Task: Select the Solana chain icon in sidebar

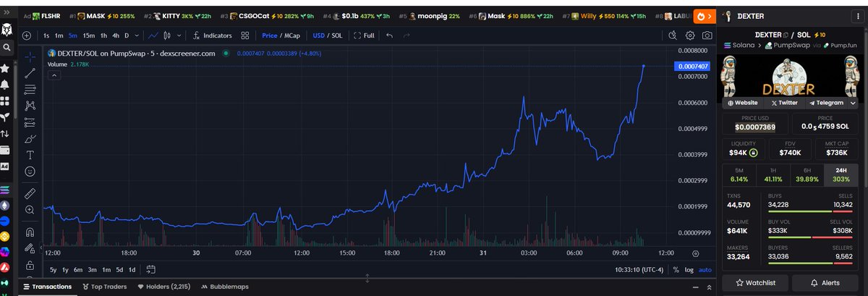Action: [4, 189]
